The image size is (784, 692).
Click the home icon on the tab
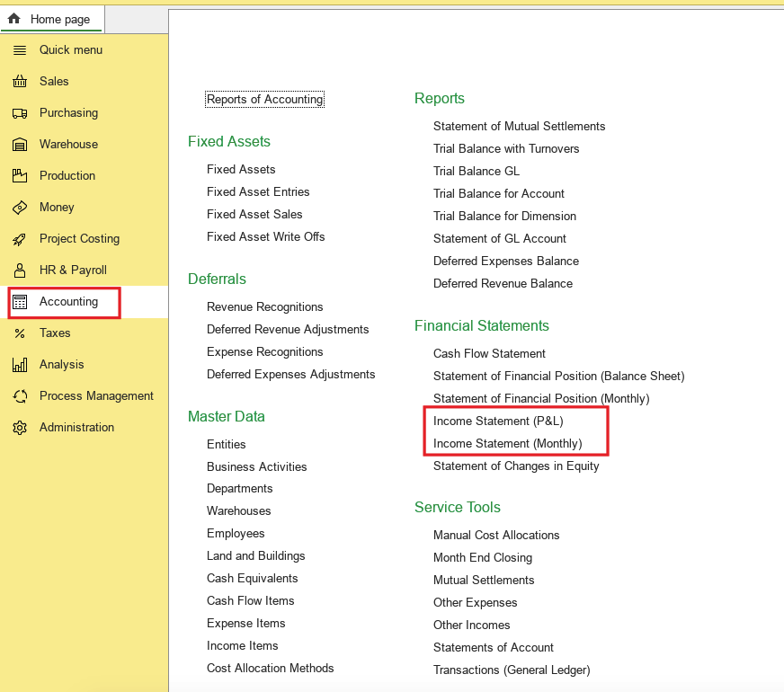[x=13, y=18]
